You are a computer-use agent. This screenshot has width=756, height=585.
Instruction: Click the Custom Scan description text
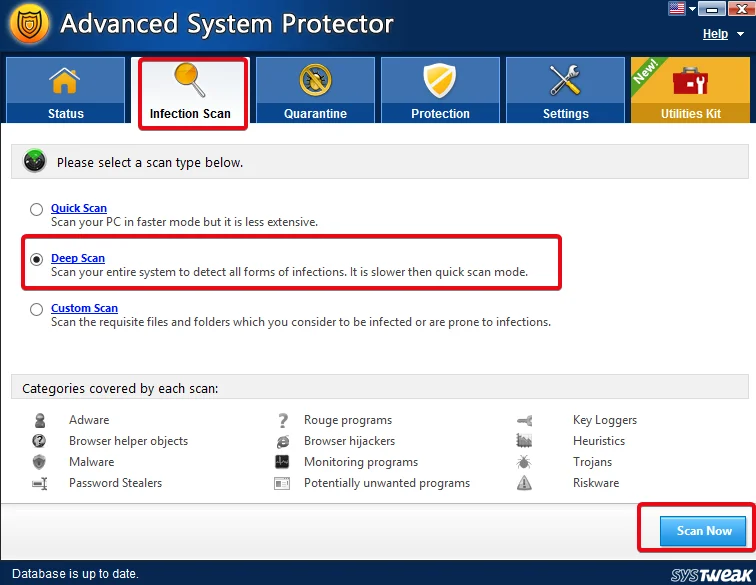pos(301,322)
